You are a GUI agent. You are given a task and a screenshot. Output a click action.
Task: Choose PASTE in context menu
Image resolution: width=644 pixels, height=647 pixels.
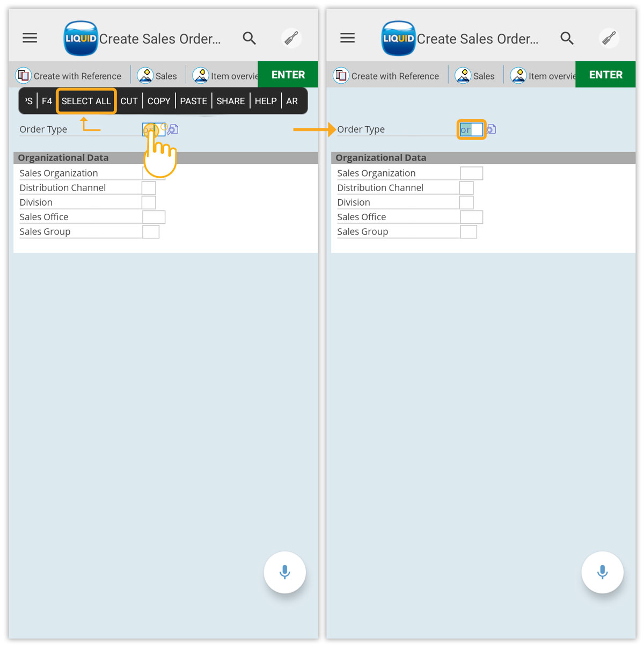coord(194,101)
